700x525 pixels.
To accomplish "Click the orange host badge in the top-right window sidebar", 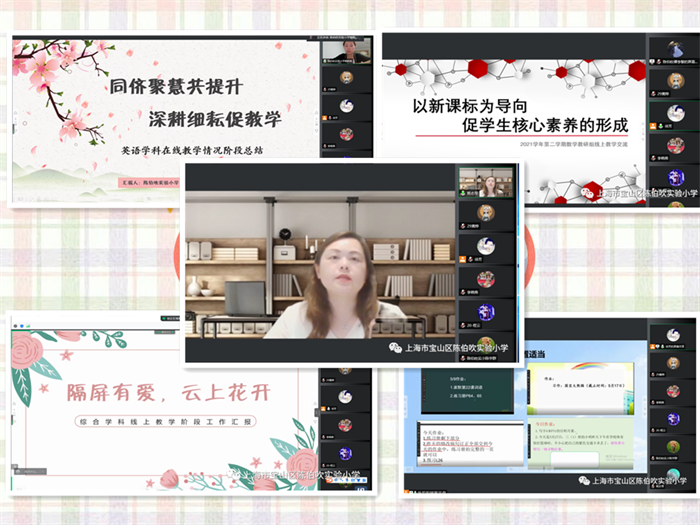I will click(653, 126).
